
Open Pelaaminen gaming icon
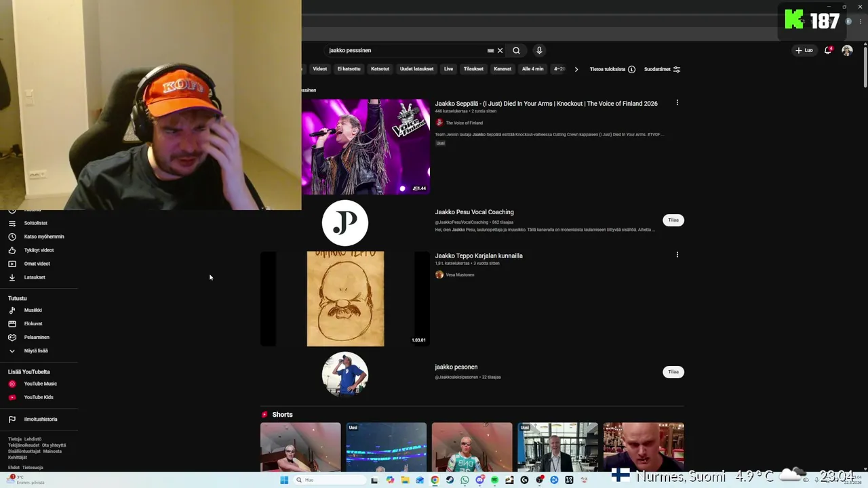[x=12, y=338]
